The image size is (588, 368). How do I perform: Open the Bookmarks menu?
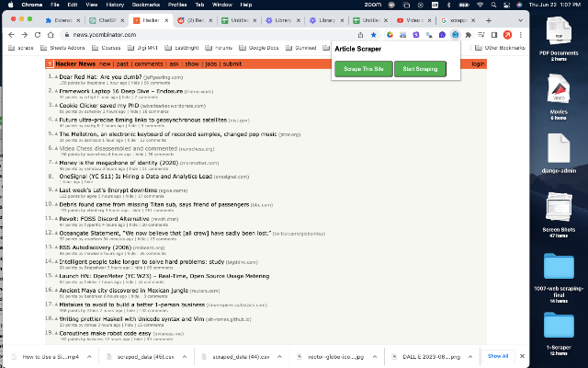tap(146, 5)
